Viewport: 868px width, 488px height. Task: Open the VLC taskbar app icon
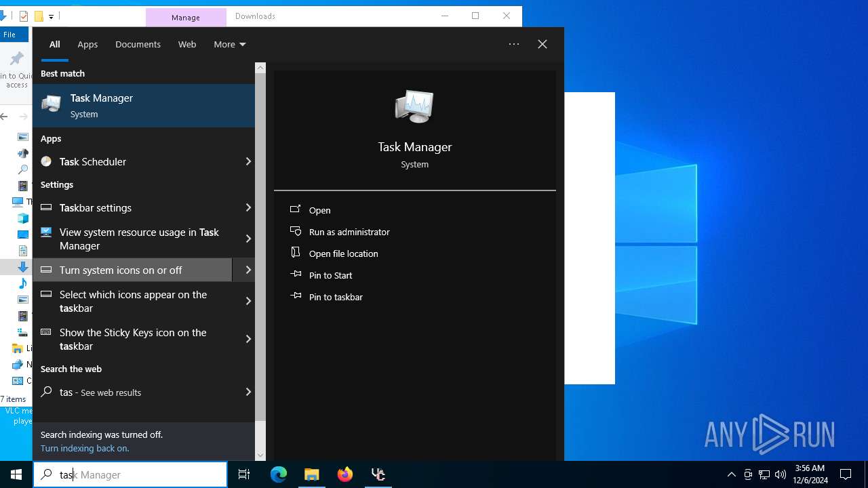click(x=378, y=474)
